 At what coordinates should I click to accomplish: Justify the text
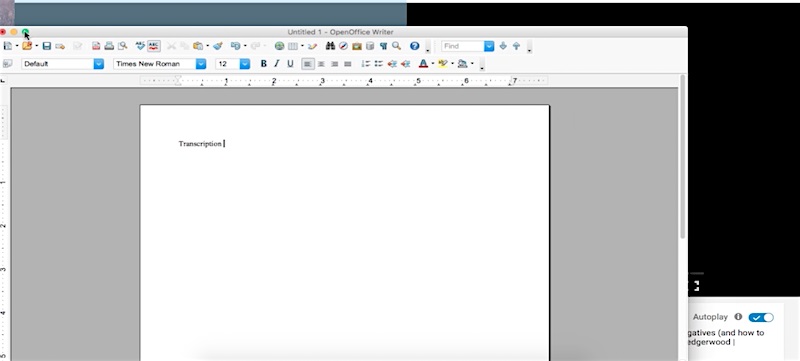[347, 64]
